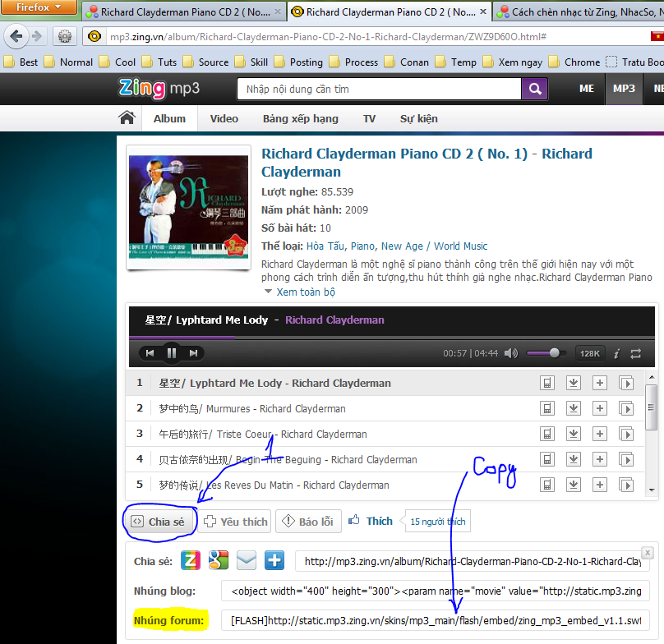The height and width of the screenshot is (644, 664).
Task: Adjust the player volume slider
Action: 546,353
